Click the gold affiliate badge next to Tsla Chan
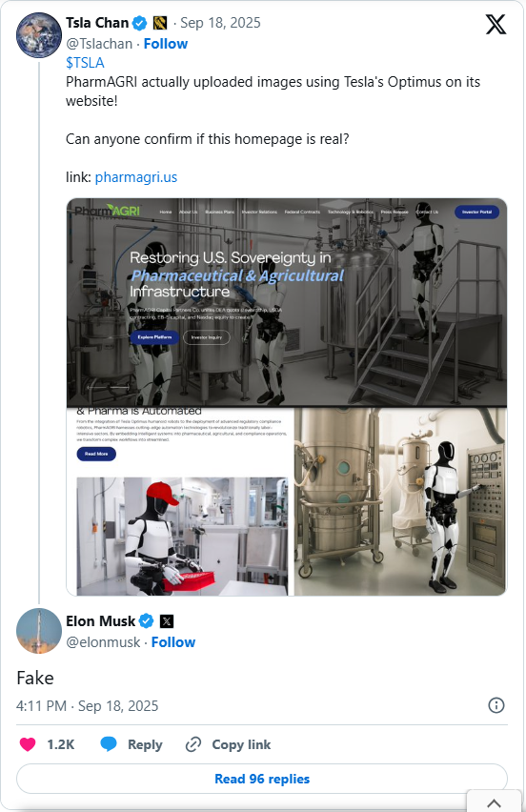Screen dimensions: 526x812 click(x=160, y=23)
